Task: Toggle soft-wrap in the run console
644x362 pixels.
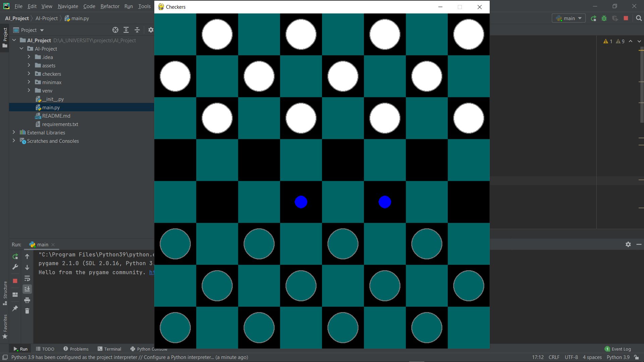Action: pos(27,279)
